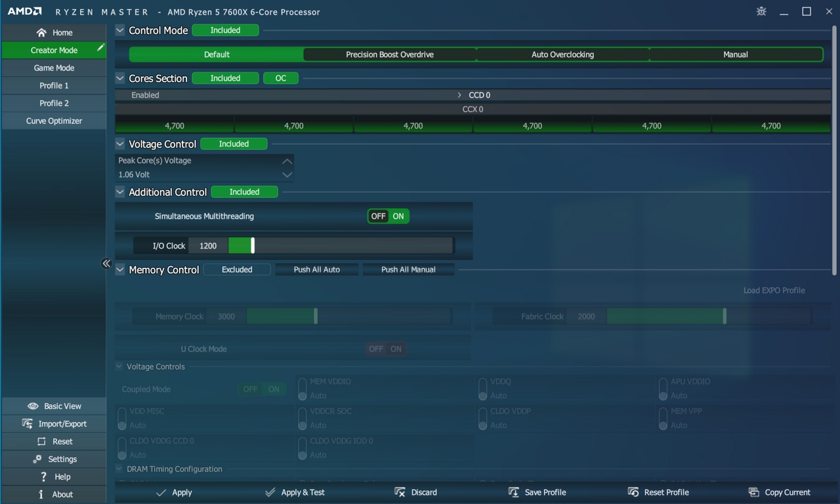840x504 pixels.
Task: Click the main panel vertical scrollbar
Action: [x=834, y=150]
